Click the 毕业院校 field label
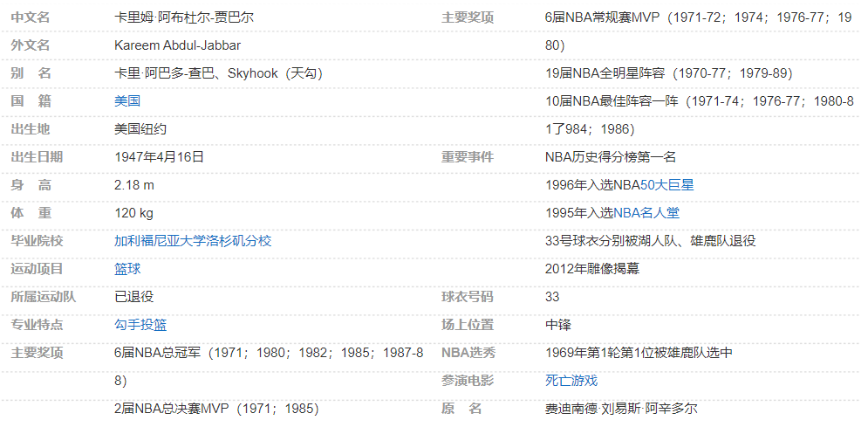This screenshot has width=868, height=427. (x=38, y=241)
